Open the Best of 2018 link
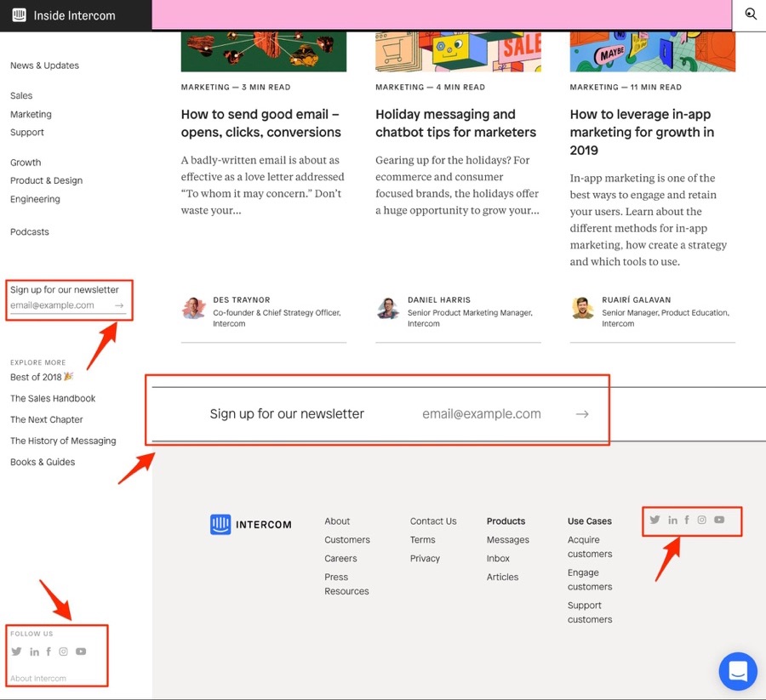This screenshot has width=766, height=700. click(x=40, y=377)
